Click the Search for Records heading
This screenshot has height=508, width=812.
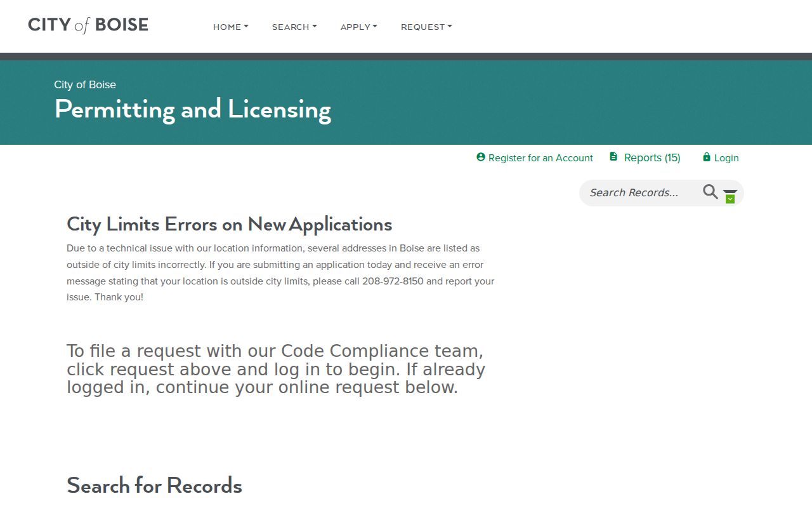(154, 485)
